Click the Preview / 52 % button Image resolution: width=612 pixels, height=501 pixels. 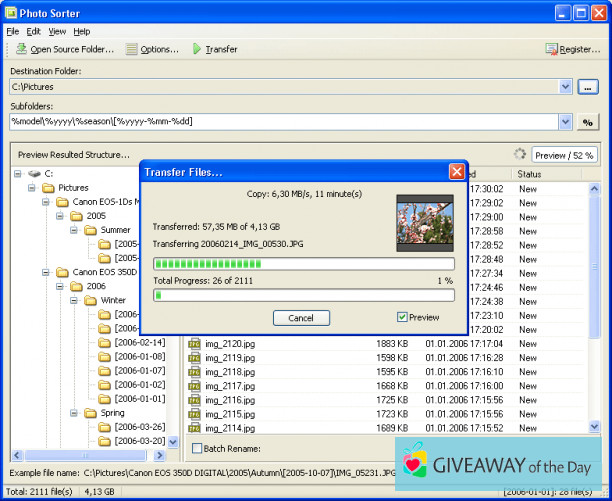coord(565,155)
